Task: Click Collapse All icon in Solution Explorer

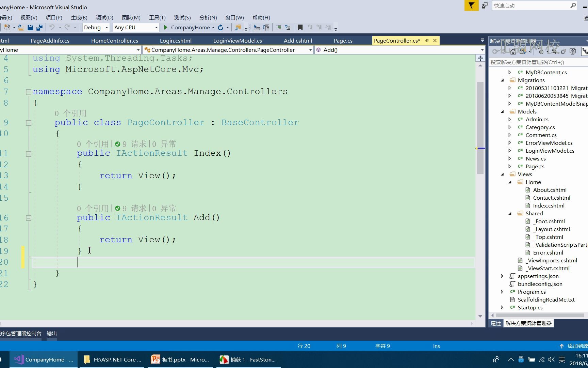Action: pyautogui.click(x=563, y=51)
